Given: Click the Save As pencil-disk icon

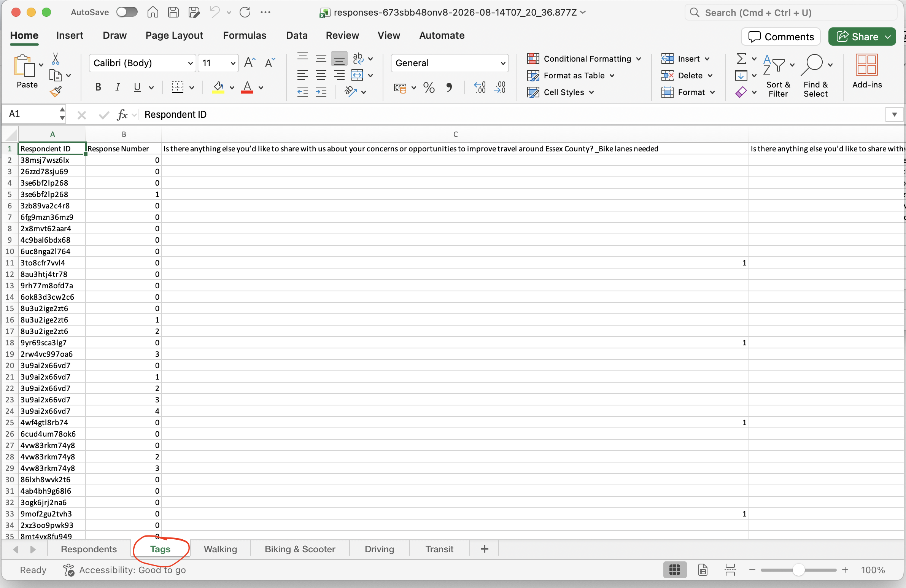Looking at the screenshot, I should (194, 12).
